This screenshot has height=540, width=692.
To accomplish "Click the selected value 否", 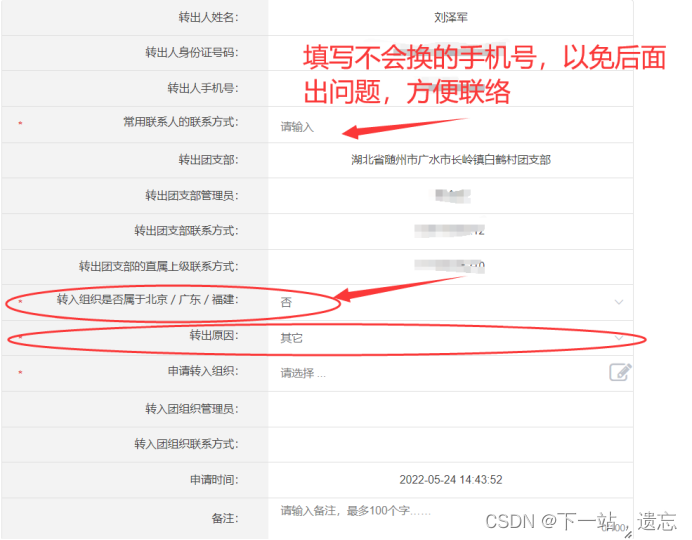I will (286, 302).
